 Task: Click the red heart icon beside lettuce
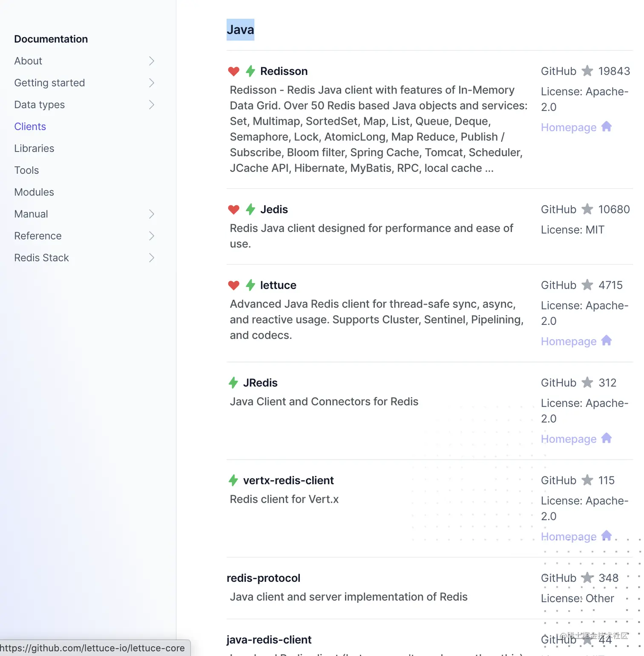point(233,285)
